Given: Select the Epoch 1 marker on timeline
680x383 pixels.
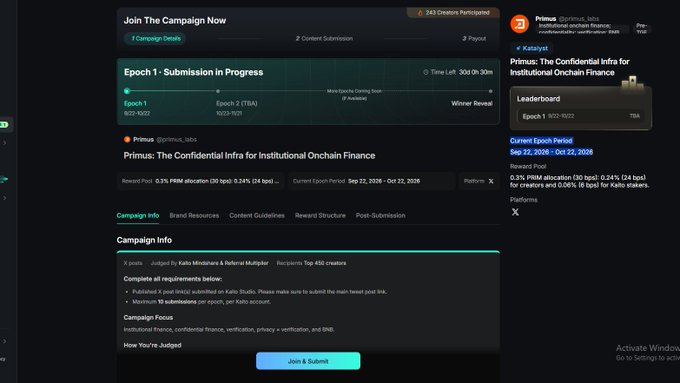Looking at the screenshot, I should 127,91.
